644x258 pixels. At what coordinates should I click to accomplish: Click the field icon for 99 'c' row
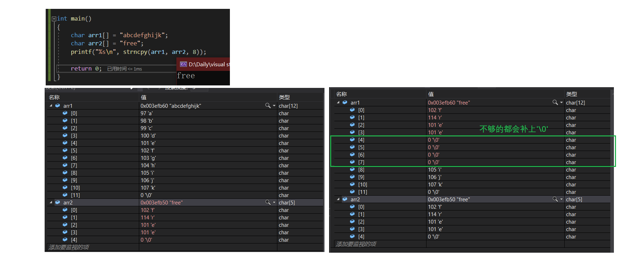[x=65, y=128]
